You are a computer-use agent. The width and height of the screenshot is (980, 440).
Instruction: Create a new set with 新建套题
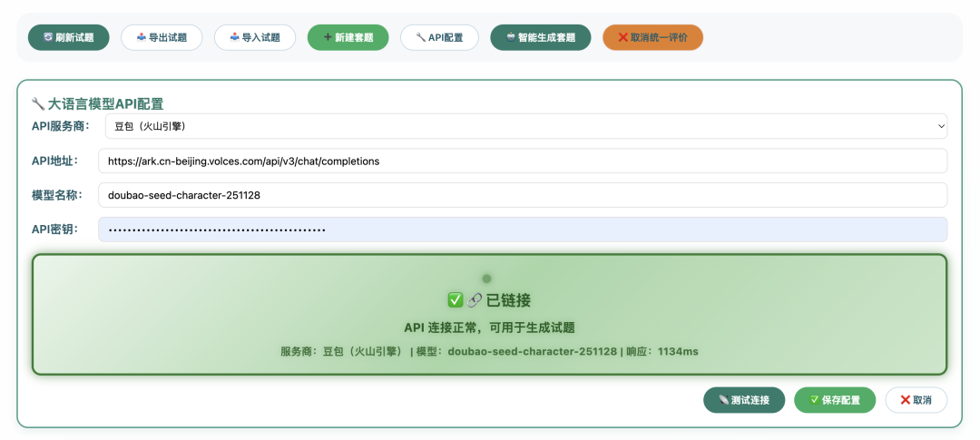(x=348, y=37)
